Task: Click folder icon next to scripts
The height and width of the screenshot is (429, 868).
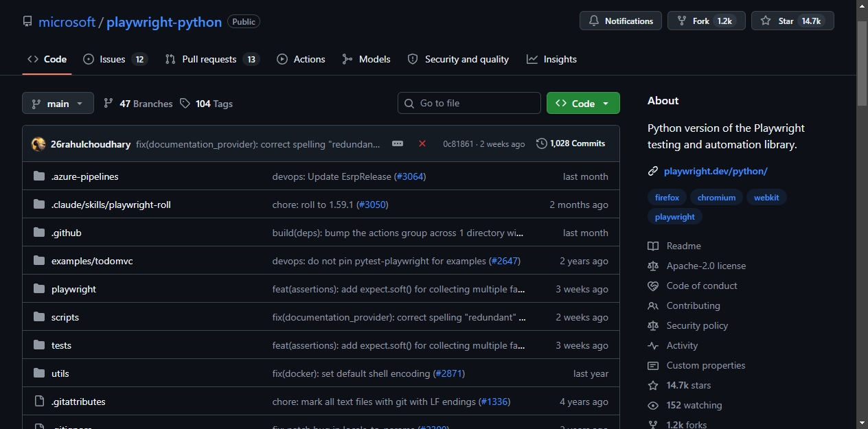Action: 39,317
